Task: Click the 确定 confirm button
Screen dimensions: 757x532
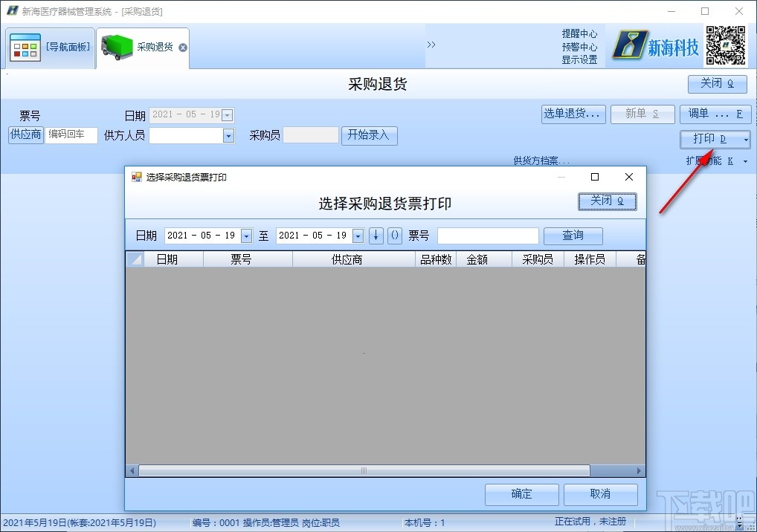Action: [521, 494]
